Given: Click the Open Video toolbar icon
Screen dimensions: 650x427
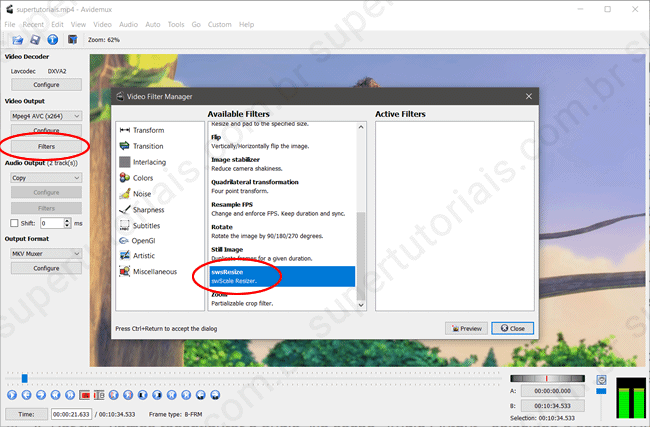Looking at the screenshot, I should (x=18, y=39).
